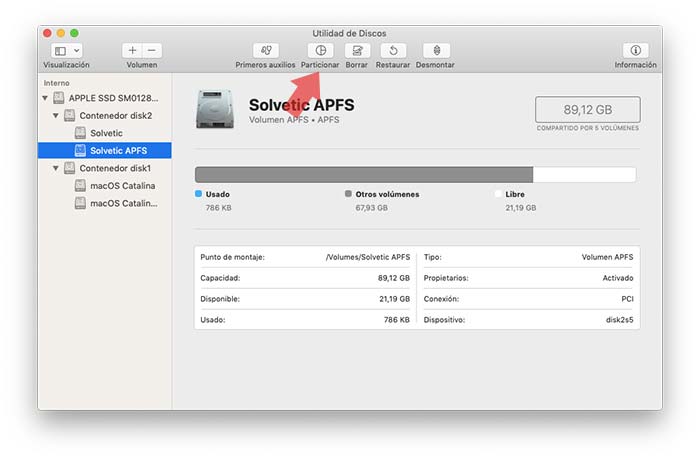Image resolution: width=700 pixels, height=460 pixels.
Task: Remove volume with the minus button
Action: 152,50
